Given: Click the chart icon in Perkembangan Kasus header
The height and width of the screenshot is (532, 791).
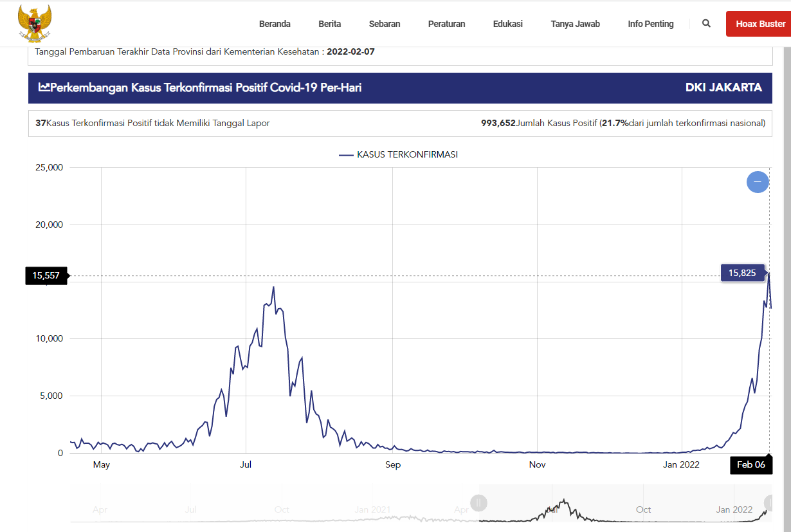Looking at the screenshot, I should pyautogui.click(x=44, y=87).
